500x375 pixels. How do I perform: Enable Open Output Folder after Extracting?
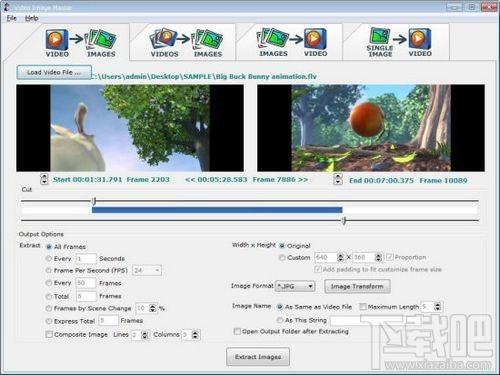[237, 331]
